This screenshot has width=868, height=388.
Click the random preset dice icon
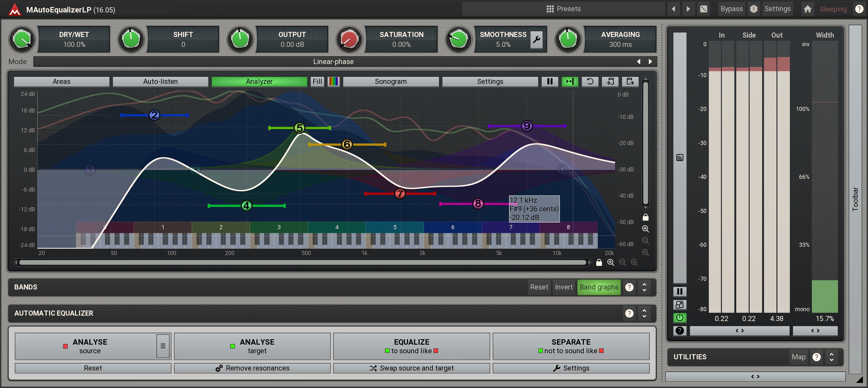(x=704, y=9)
